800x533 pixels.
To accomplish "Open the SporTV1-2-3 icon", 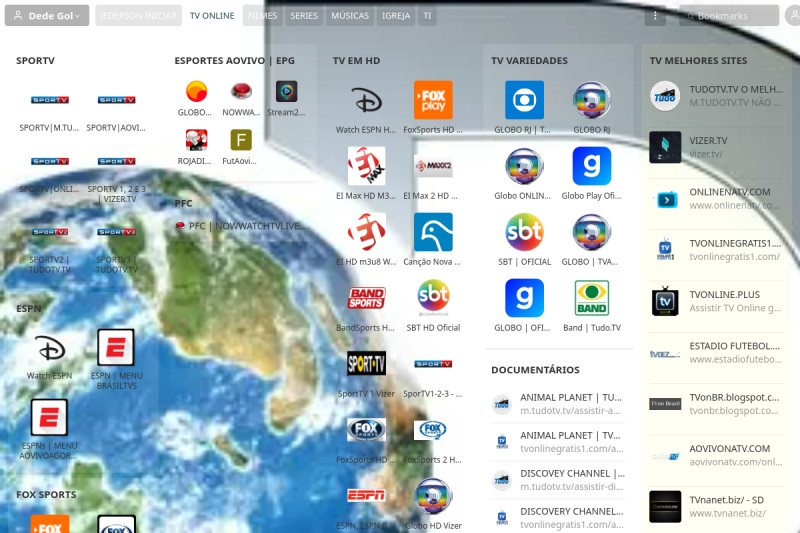I will 433,364.
